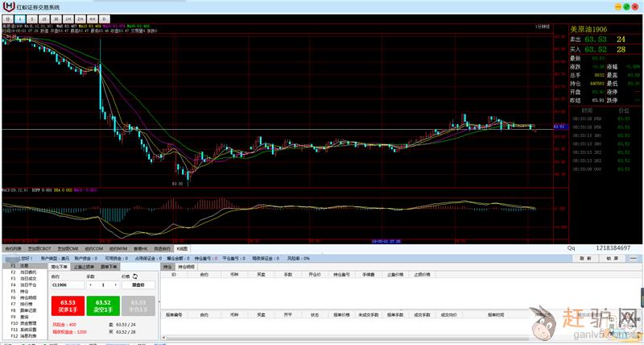Select F5 持仓 in the function list
The image size is (644, 345).
[x=24, y=291]
